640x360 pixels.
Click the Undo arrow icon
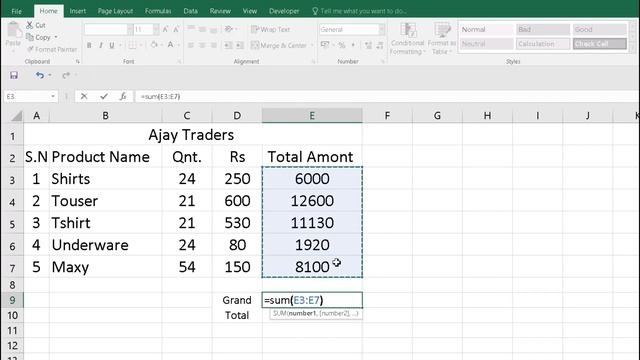click(x=39, y=75)
